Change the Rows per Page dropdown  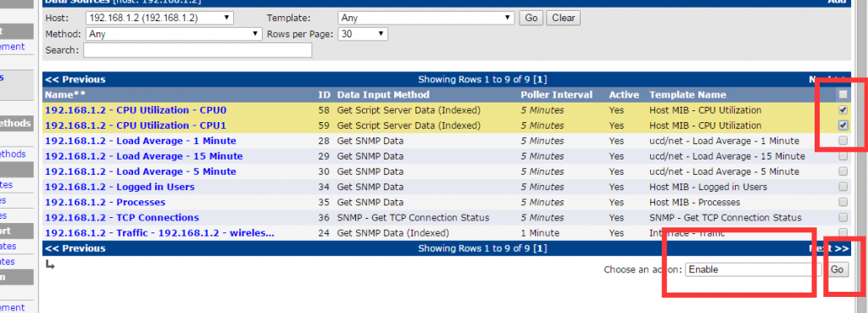click(x=363, y=34)
